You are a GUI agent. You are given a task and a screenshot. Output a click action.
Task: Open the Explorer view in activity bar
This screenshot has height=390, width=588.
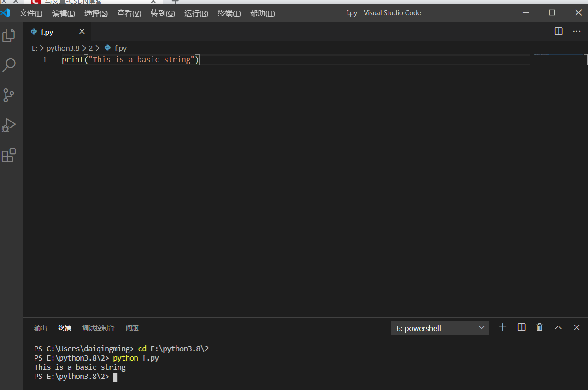coord(9,35)
